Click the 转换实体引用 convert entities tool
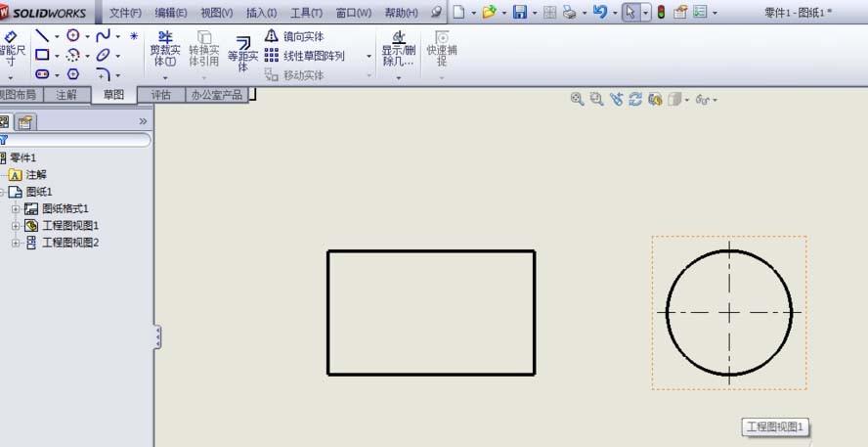 204,49
